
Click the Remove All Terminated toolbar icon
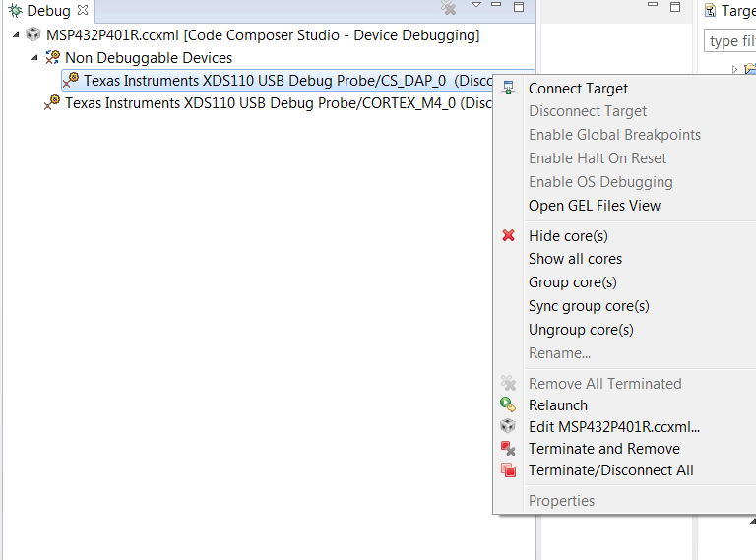click(449, 8)
